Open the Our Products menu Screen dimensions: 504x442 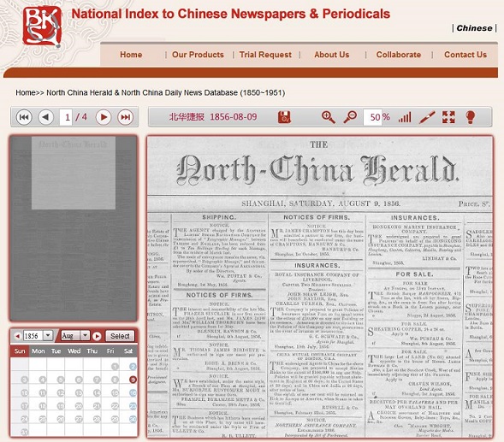198,55
